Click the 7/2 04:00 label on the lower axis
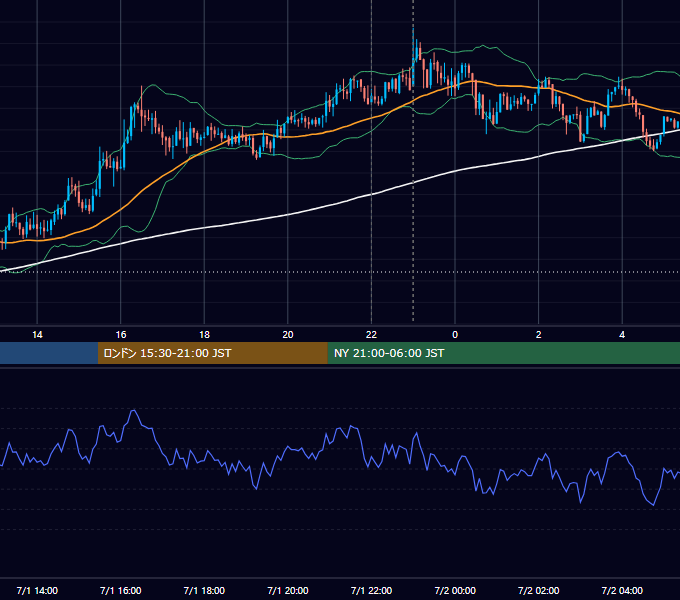This screenshot has width=680, height=600. [622, 590]
